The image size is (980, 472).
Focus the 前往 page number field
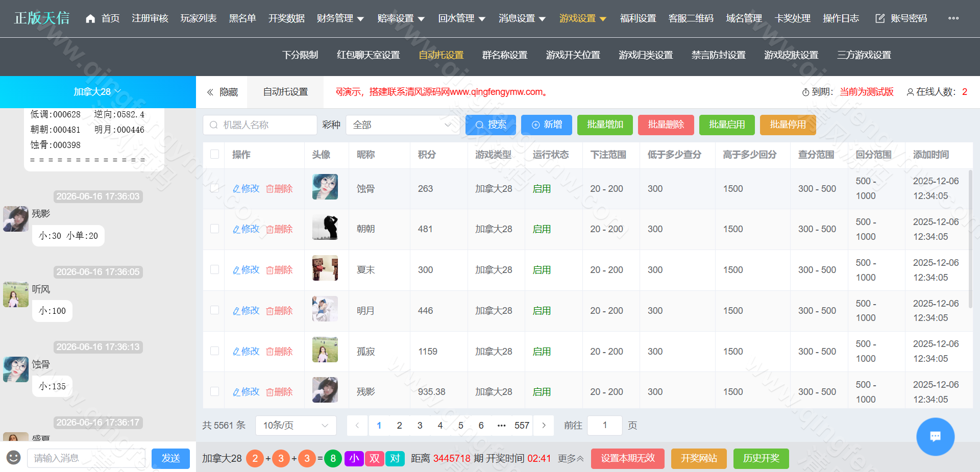(x=605, y=426)
